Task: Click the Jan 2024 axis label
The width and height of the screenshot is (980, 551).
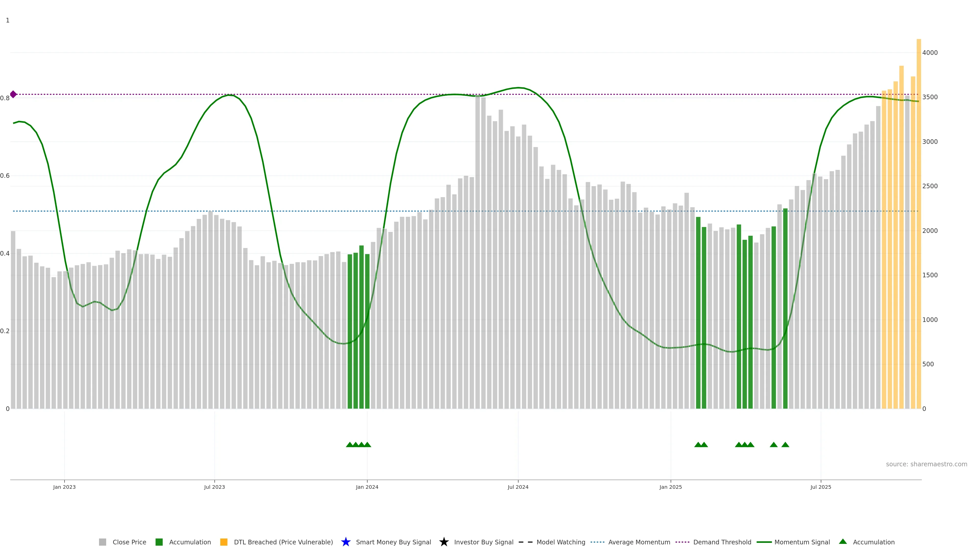Action: tap(367, 487)
